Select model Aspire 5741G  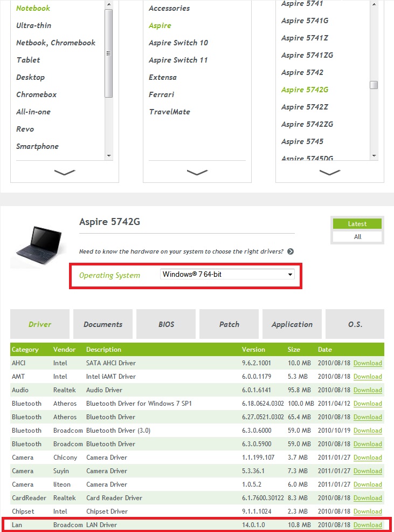(x=305, y=21)
